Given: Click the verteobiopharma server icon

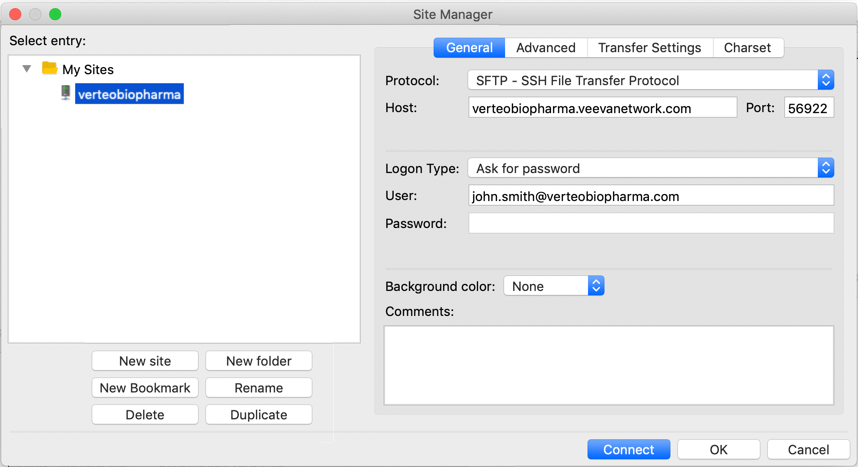Looking at the screenshot, I should 66,94.
